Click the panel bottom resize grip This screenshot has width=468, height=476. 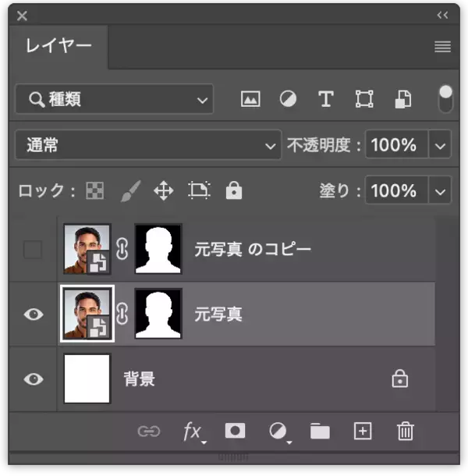coord(233,456)
